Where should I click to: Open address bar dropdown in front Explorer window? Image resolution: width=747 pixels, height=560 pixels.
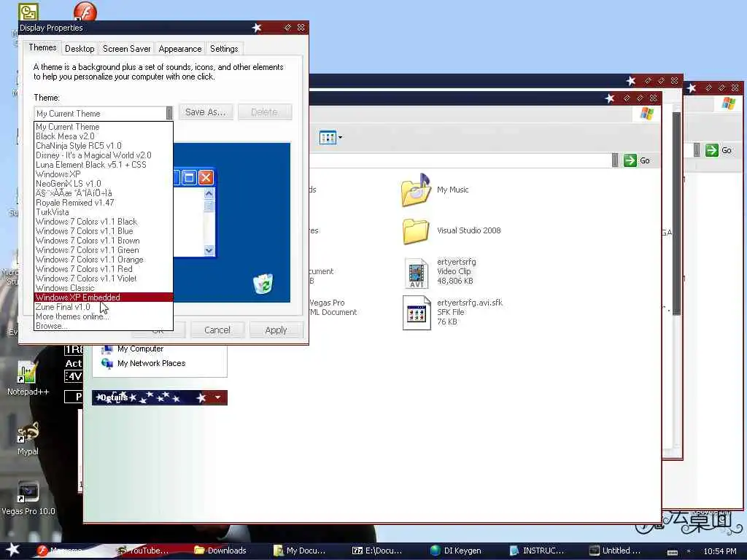coord(615,160)
